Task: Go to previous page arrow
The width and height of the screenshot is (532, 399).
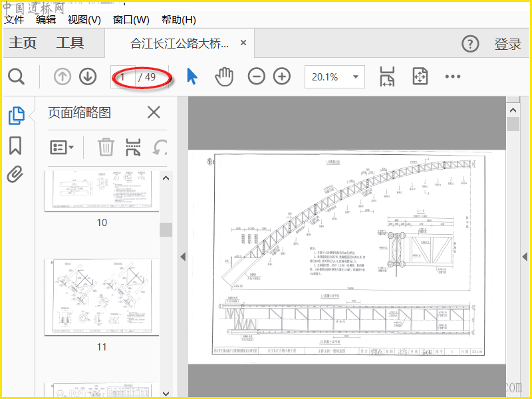Action: pos(63,76)
